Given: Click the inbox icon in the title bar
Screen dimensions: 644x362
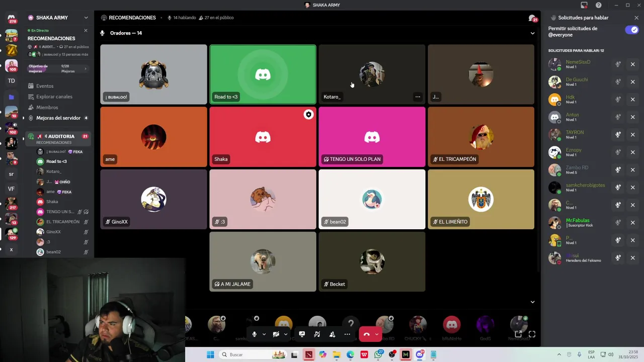Looking at the screenshot, I should pyautogui.click(x=584, y=5).
